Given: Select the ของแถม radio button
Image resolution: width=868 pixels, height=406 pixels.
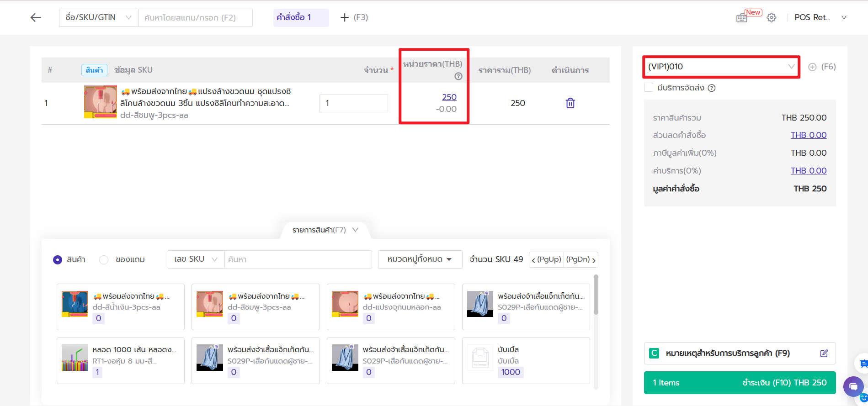Looking at the screenshot, I should (x=104, y=260).
